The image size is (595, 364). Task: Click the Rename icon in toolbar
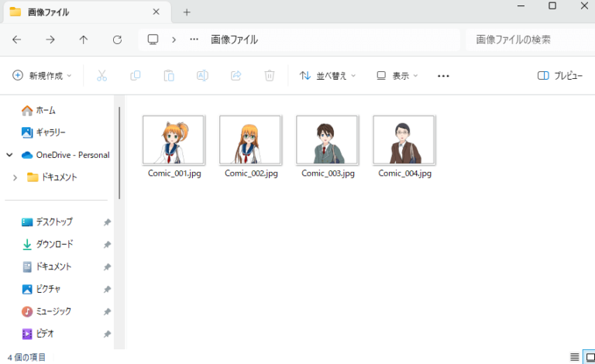202,76
